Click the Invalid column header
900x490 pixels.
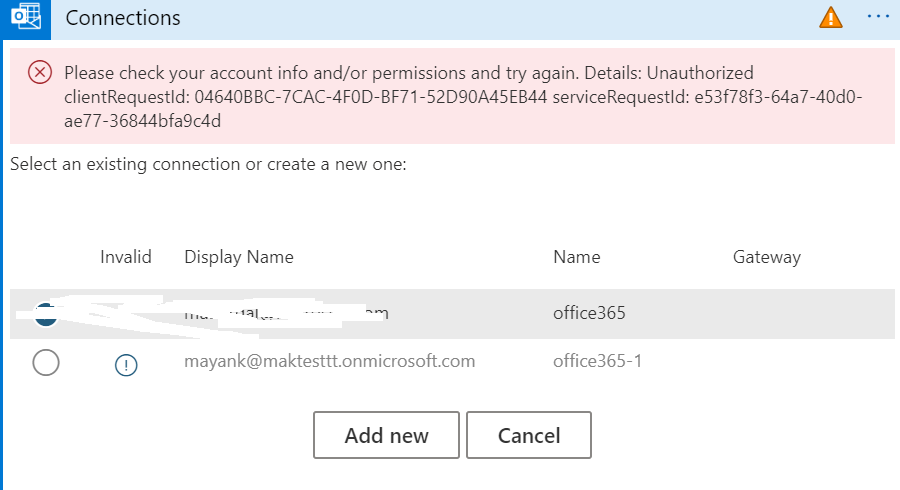[126, 256]
